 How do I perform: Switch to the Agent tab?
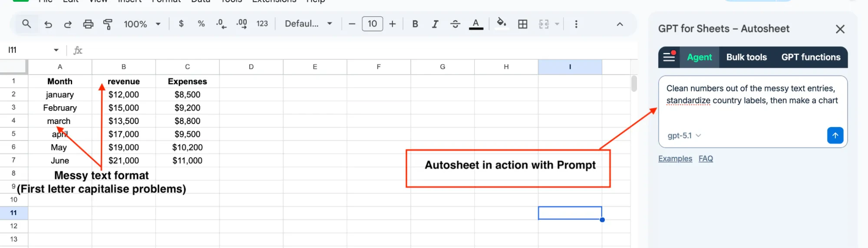pos(700,57)
